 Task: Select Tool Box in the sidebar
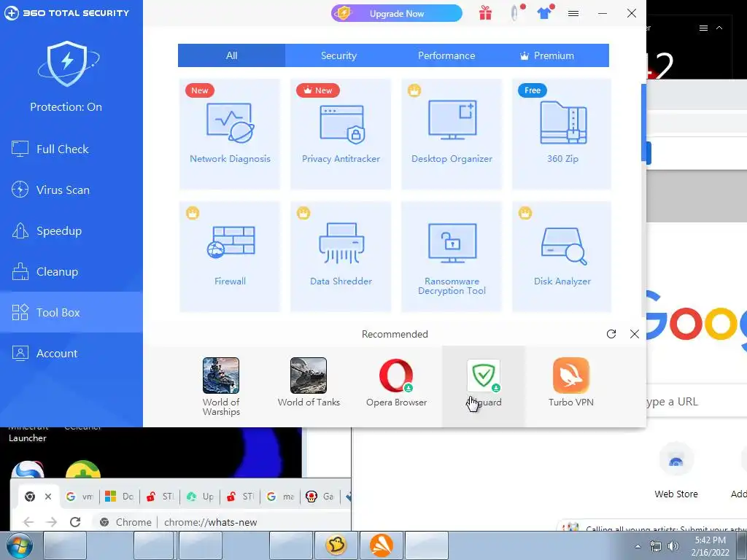71,312
